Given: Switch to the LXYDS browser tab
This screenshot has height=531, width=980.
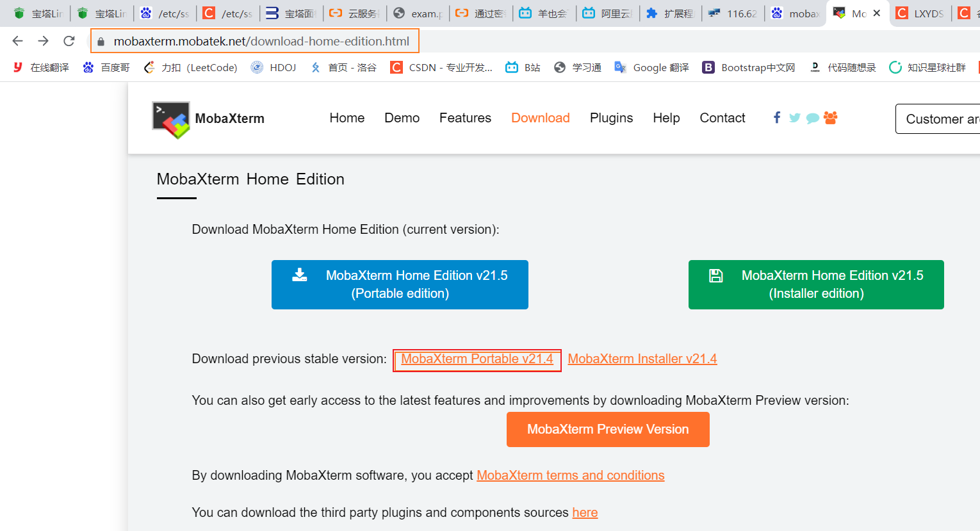Looking at the screenshot, I should click(921, 13).
